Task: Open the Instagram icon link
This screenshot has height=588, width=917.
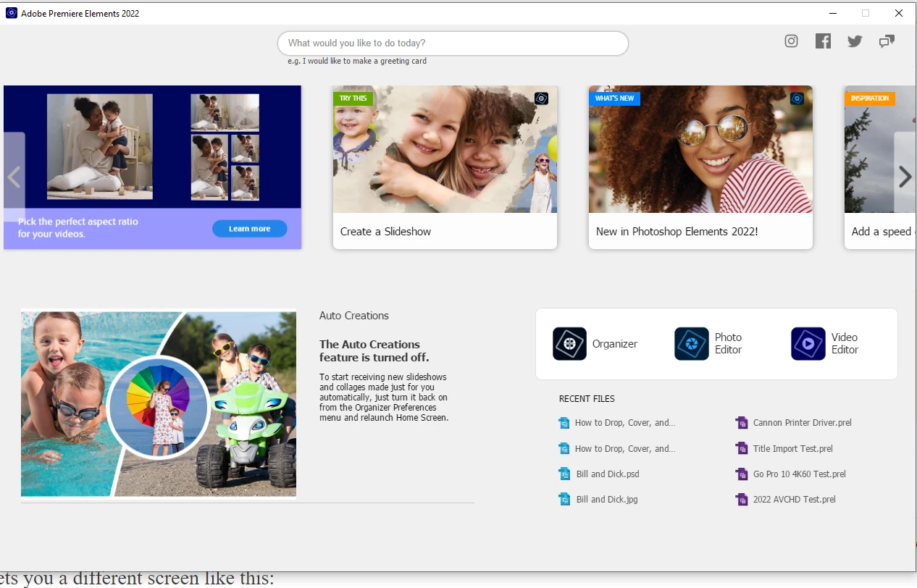Action: coord(792,41)
